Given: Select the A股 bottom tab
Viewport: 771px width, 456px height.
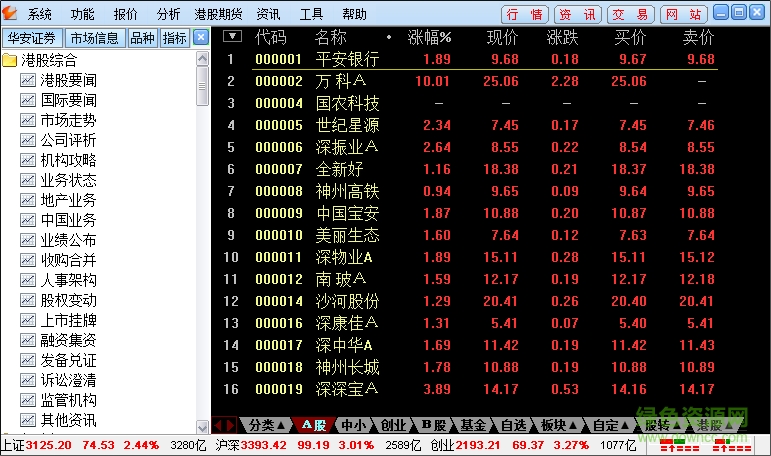Looking at the screenshot, I should pyautogui.click(x=314, y=425).
